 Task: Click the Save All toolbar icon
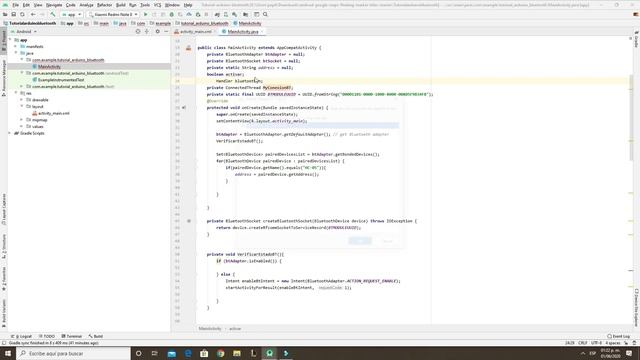13,15
